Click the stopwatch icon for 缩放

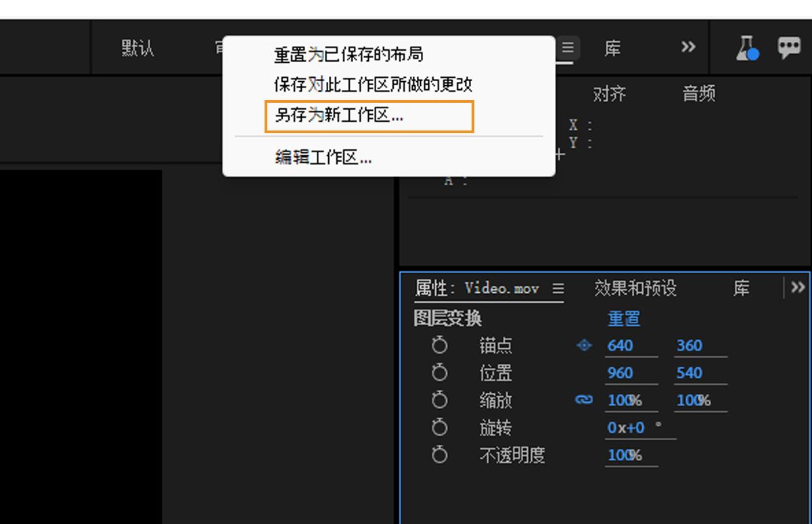coord(440,400)
